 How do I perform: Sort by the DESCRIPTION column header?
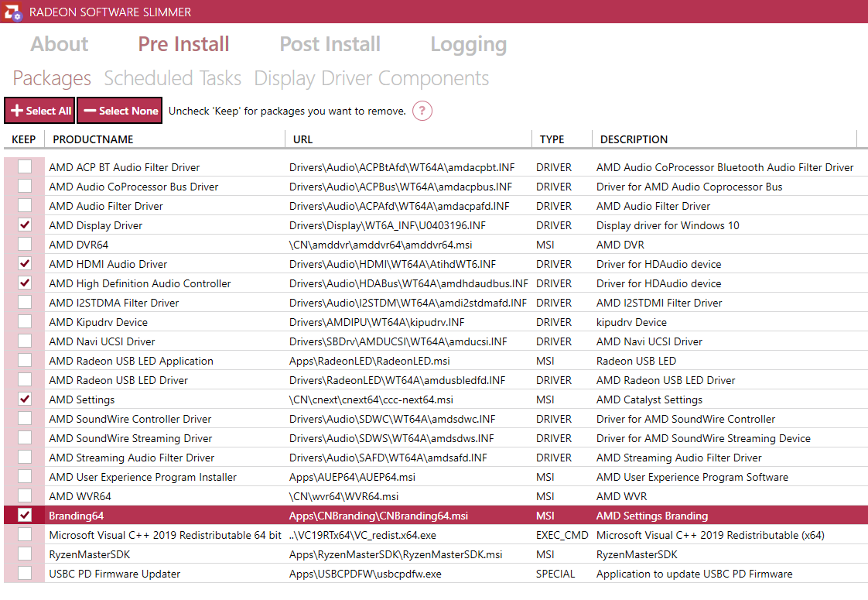tap(725, 139)
